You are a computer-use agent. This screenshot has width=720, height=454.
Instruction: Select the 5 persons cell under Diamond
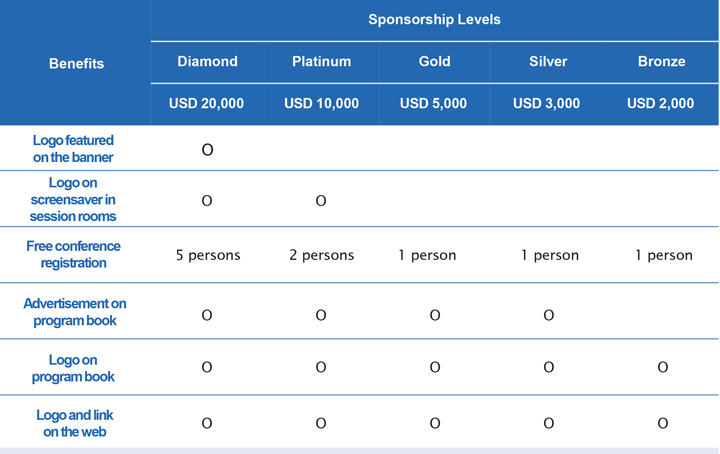208,255
